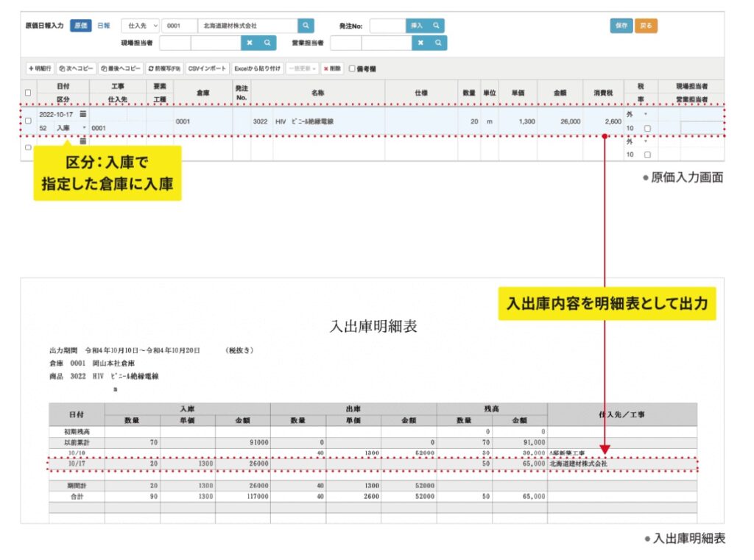Check the row checkbox for 2022-10-17 entry
This screenshot has height=560, width=754.
click(x=28, y=121)
